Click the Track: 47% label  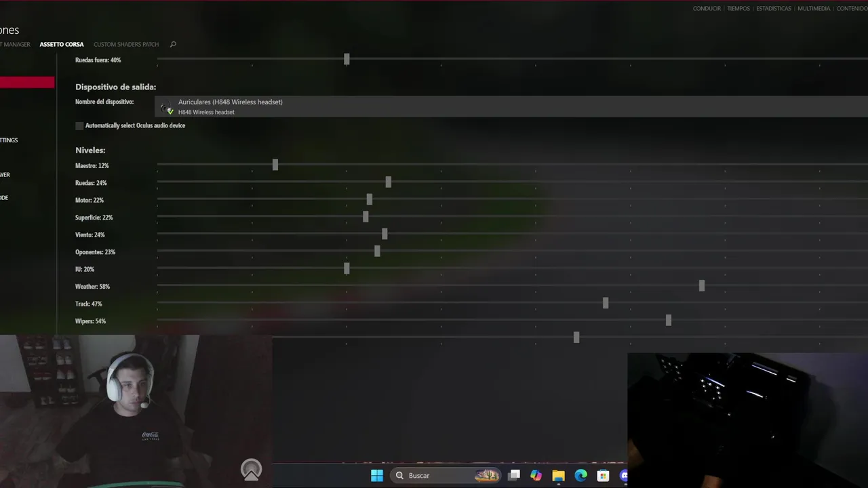(x=88, y=304)
